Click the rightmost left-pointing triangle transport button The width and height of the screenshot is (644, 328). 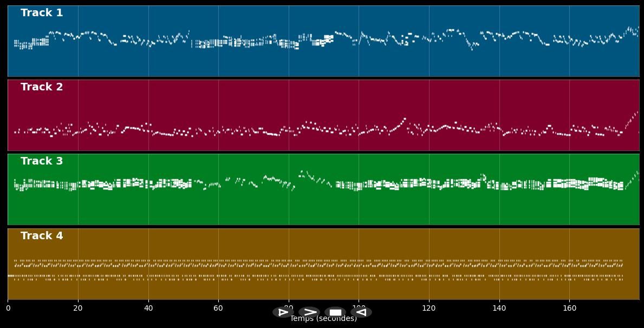click(361, 312)
